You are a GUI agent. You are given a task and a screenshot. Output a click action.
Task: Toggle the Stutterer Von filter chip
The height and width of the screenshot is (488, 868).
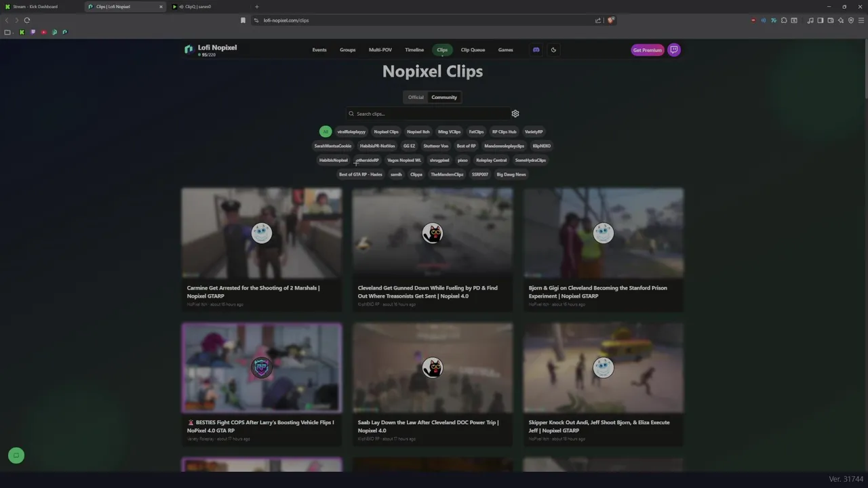point(435,146)
